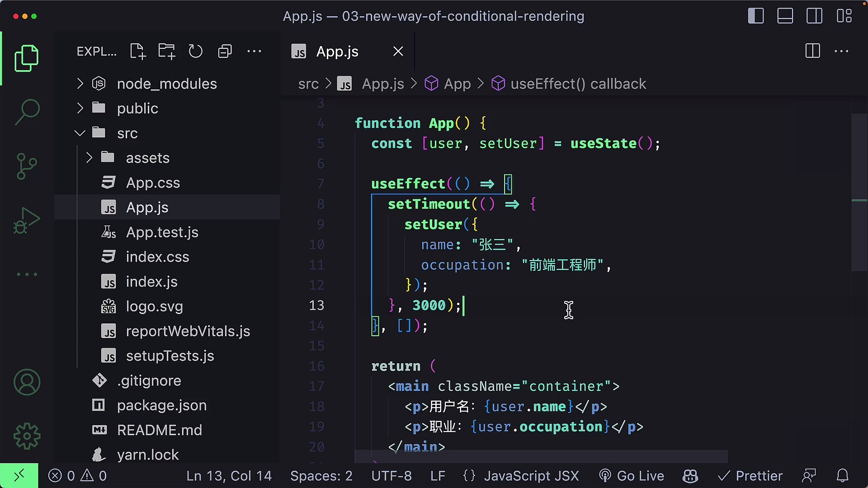Open README.md file
868x488 pixels.
(x=167, y=430)
